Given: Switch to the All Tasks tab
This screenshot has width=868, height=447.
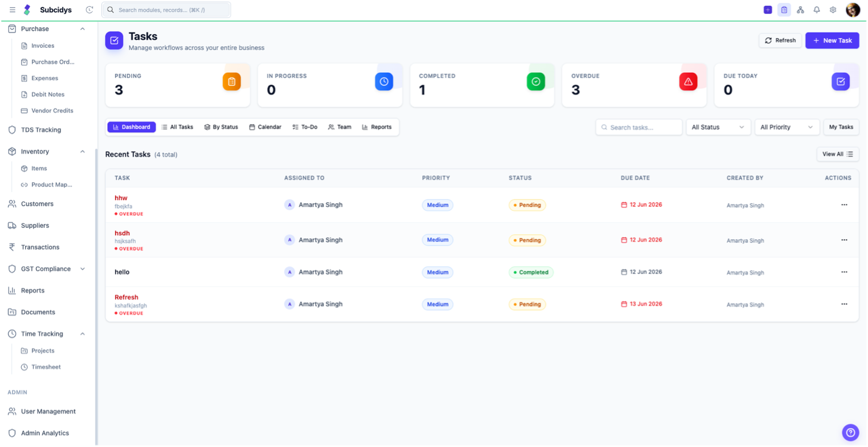Looking at the screenshot, I should 177,127.
